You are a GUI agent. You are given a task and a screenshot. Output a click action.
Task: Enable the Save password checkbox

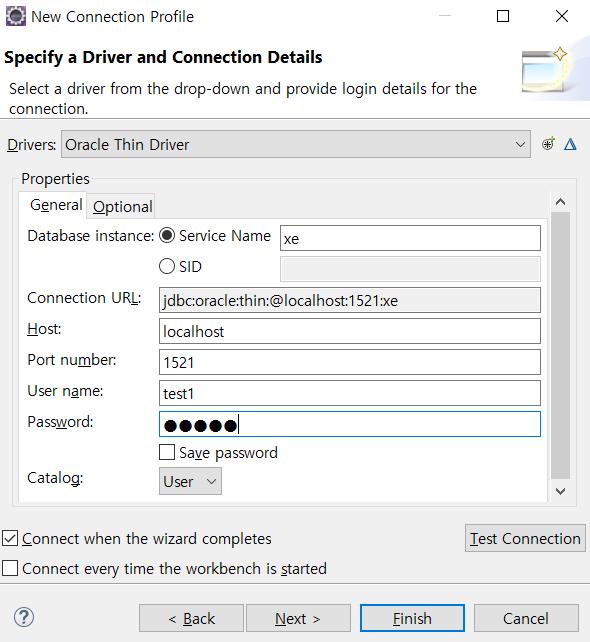click(x=167, y=452)
